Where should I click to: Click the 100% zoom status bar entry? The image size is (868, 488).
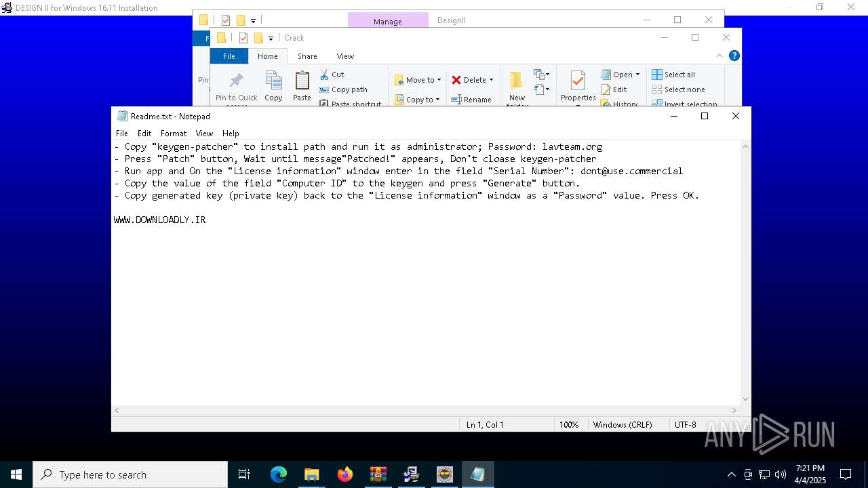[569, 425]
